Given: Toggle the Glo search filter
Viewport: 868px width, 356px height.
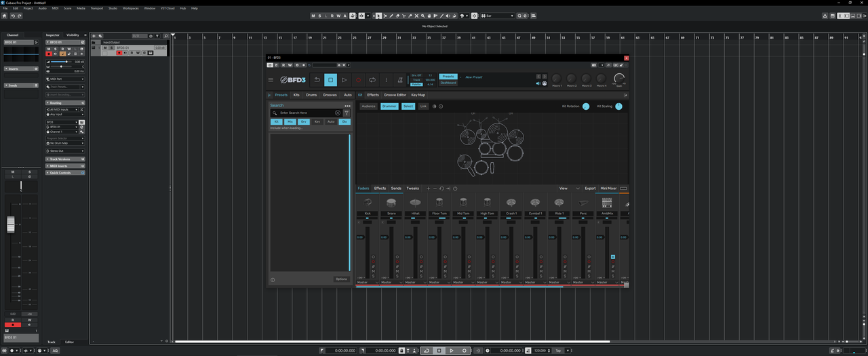Looking at the screenshot, I should coord(344,121).
